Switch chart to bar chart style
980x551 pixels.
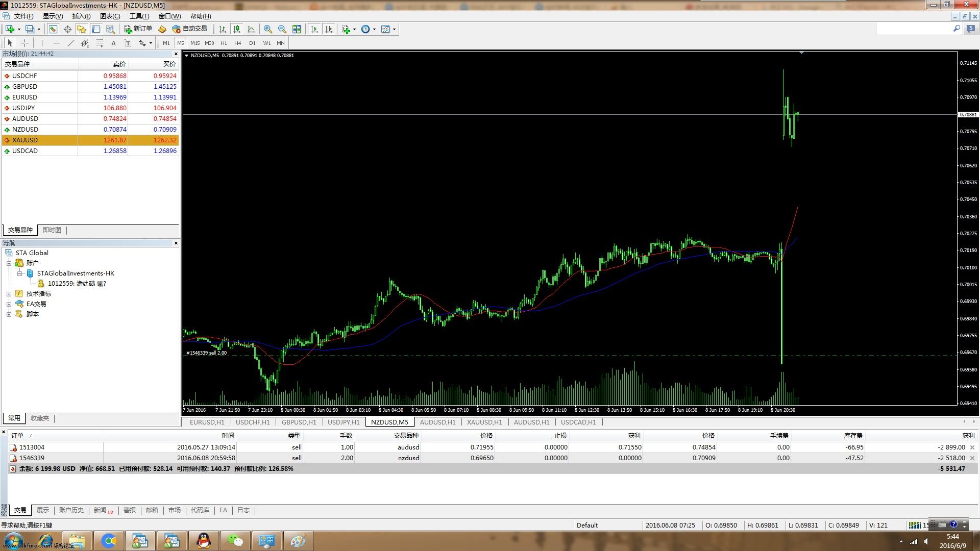[x=223, y=29]
